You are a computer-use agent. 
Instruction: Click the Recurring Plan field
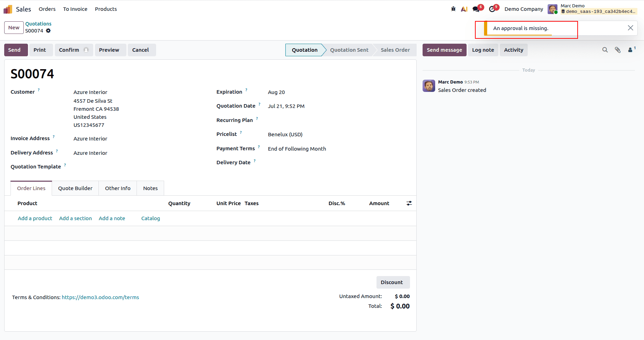coord(338,120)
